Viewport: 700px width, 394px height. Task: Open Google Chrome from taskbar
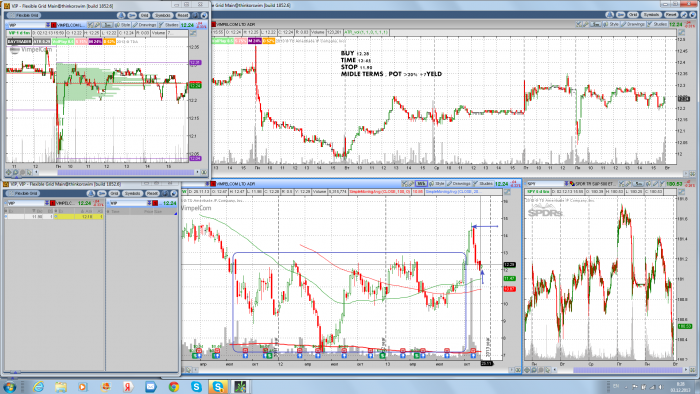pyautogui.click(x=174, y=386)
